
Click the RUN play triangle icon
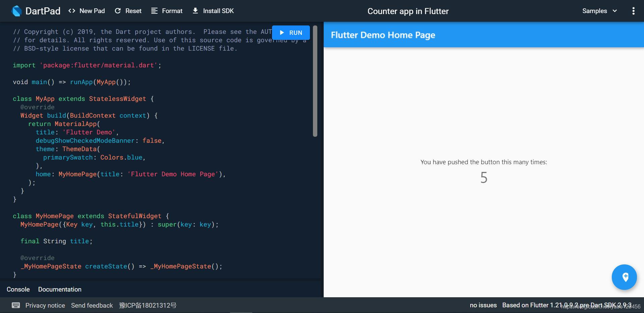pos(282,33)
